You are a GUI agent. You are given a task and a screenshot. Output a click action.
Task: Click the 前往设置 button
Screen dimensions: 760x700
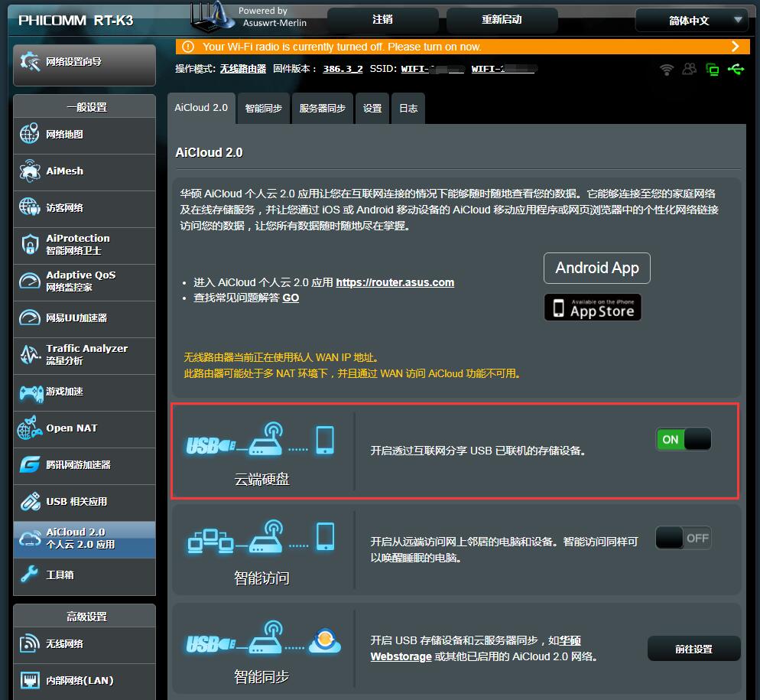[693, 649]
